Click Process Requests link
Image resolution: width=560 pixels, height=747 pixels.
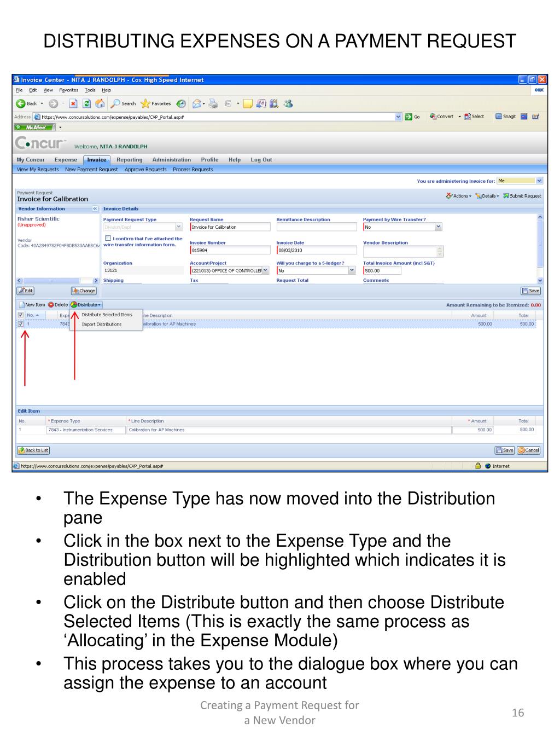click(193, 170)
